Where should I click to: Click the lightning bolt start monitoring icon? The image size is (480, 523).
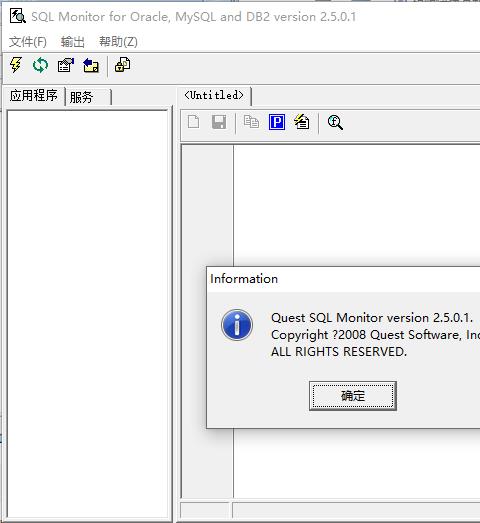[x=16, y=65]
